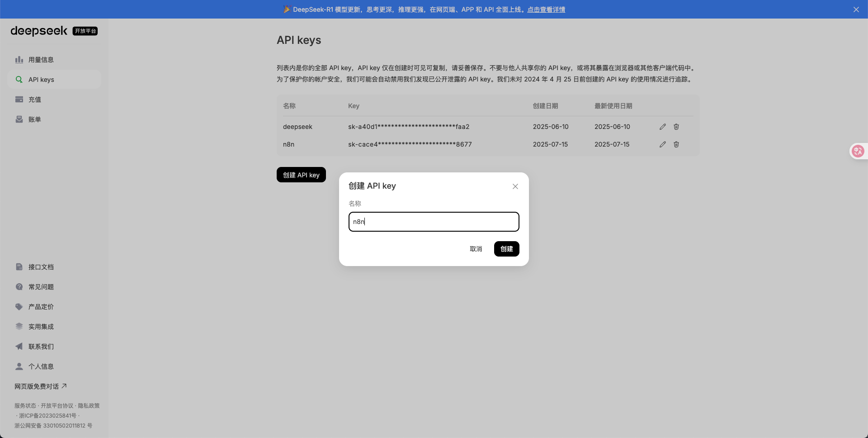Viewport: 868px width, 438px height.
Task: Open 联系我们 in the sidebar
Action: 54,347
